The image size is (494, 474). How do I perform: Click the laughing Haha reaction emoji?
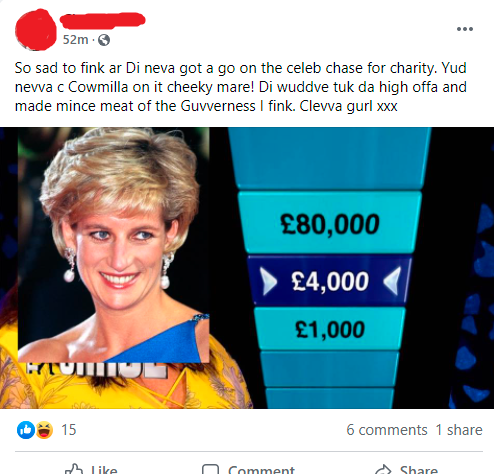44,430
